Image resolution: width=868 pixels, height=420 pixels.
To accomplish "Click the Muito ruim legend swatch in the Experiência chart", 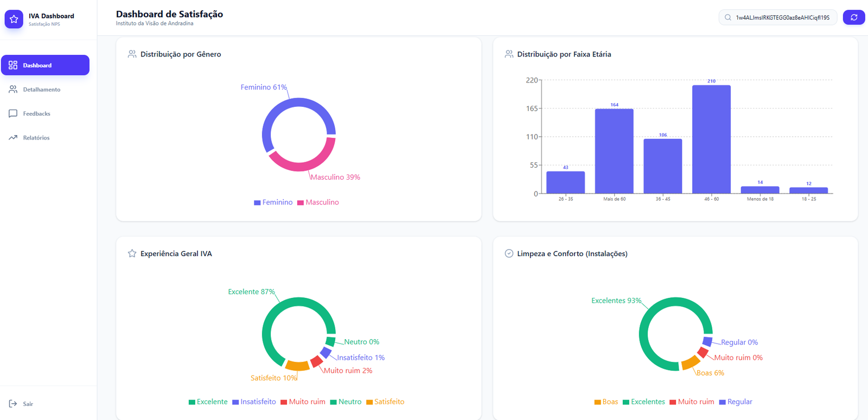I will click(x=284, y=402).
